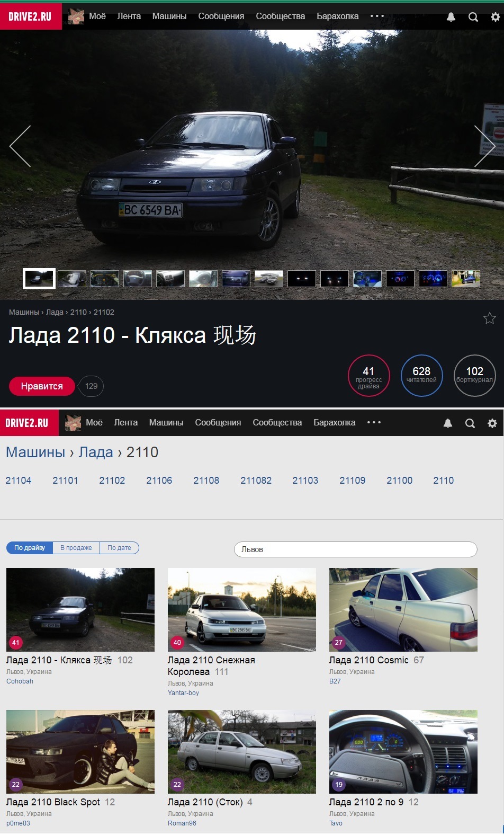
Task: Open model 21109 link
Action: coord(353,481)
